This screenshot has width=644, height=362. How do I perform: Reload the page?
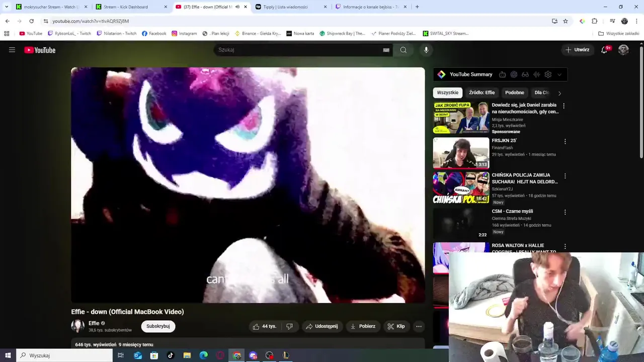[x=31, y=21]
